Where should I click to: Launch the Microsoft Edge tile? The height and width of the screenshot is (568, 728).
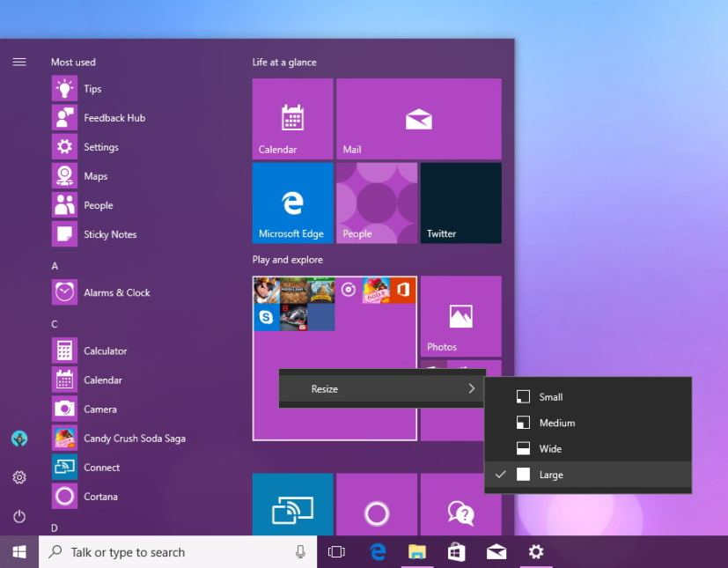click(x=292, y=203)
